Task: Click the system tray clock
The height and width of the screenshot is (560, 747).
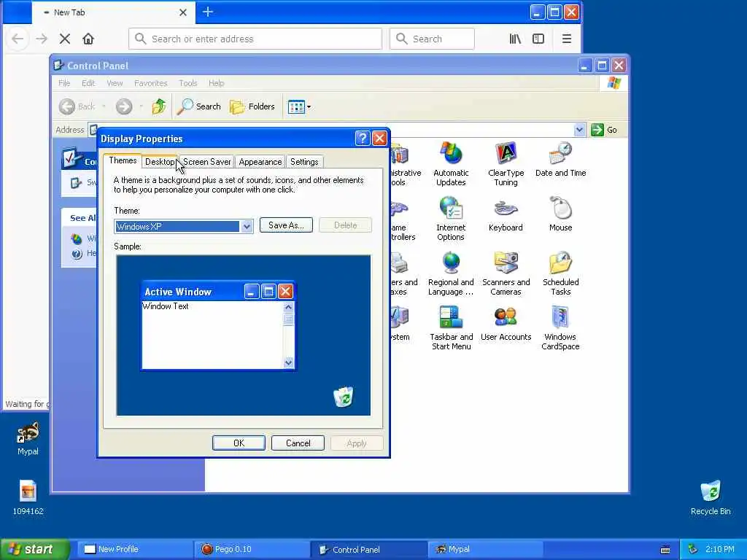Action: point(720,549)
